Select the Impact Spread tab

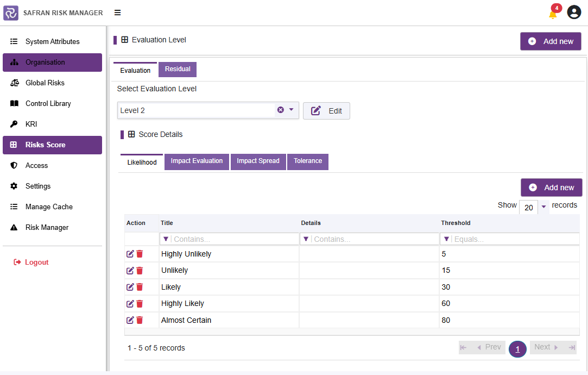point(258,161)
